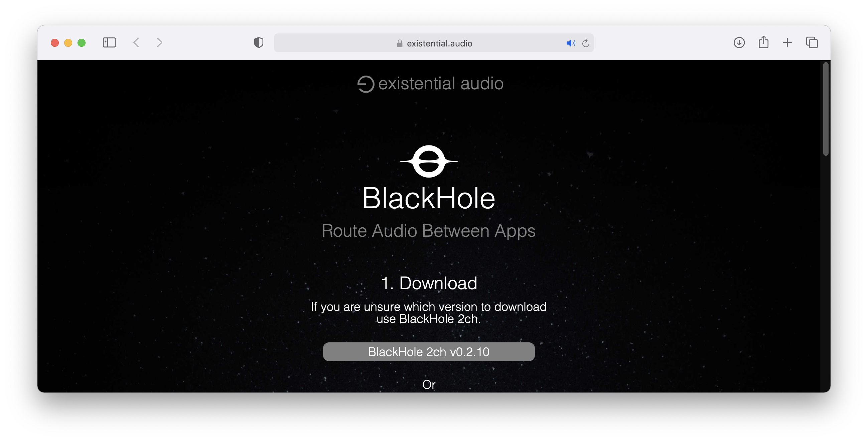Reload the existential.audio page
Image resolution: width=868 pixels, height=442 pixels.
click(x=586, y=43)
